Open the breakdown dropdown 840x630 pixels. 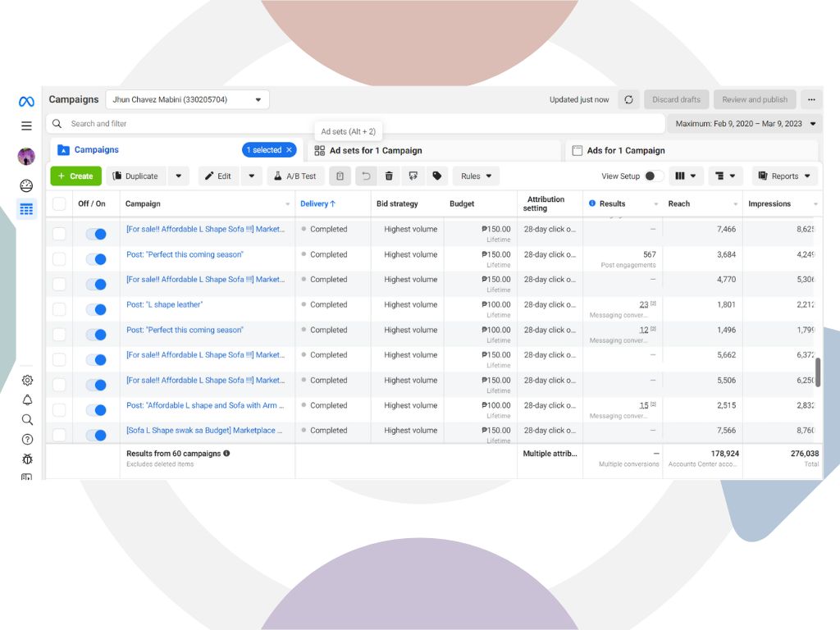[725, 176]
